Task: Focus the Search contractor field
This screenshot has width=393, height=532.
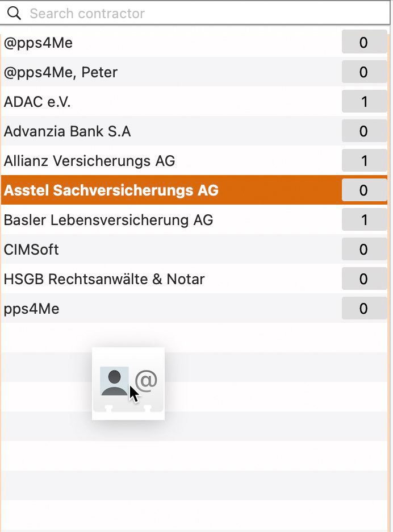Action: [x=195, y=13]
